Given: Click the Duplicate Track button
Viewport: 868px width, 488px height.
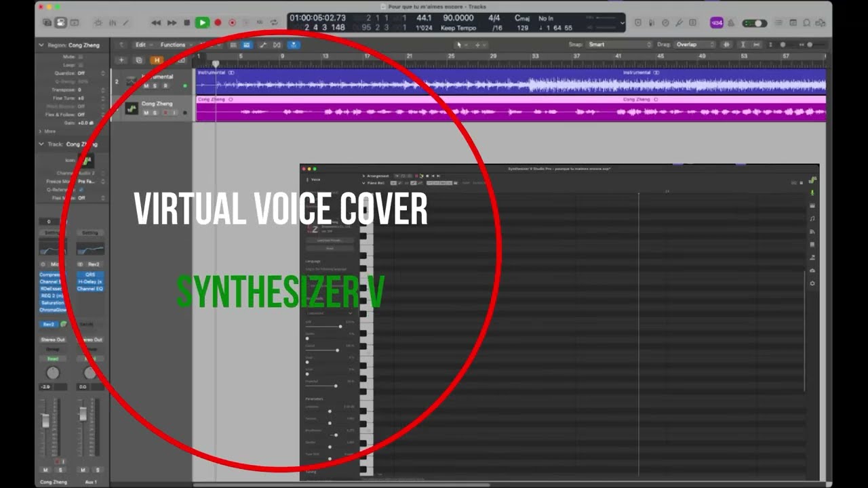Looking at the screenshot, I should tap(138, 60).
